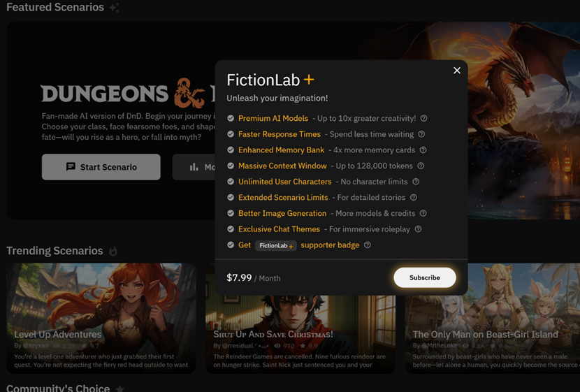Click the Featured Scenarios heading
The width and height of the screenshot is (580, 392).
click(55, 7)
